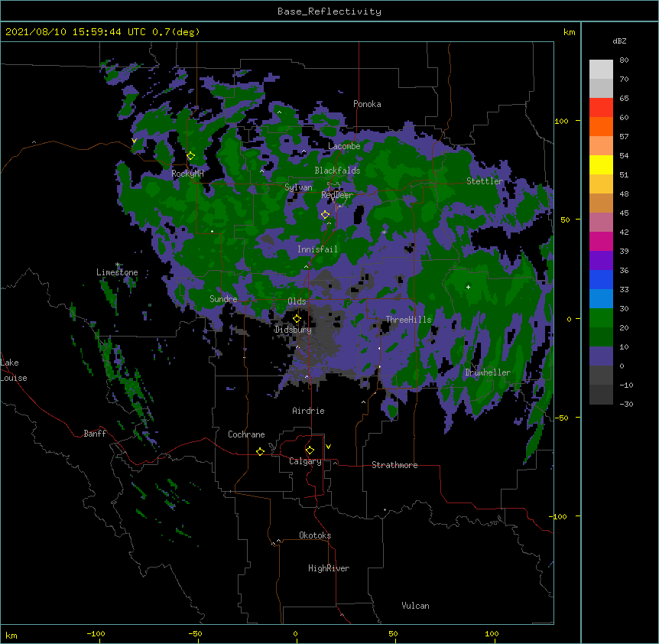Click the Calgary city label
Viewport: 659px width, 644px height.
(x=305, y=461)
